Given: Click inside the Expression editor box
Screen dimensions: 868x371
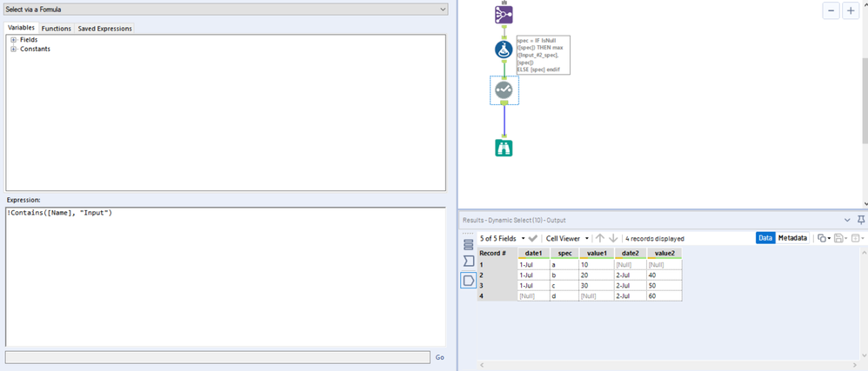Looking at the screenshot, I should pos(225,276).
